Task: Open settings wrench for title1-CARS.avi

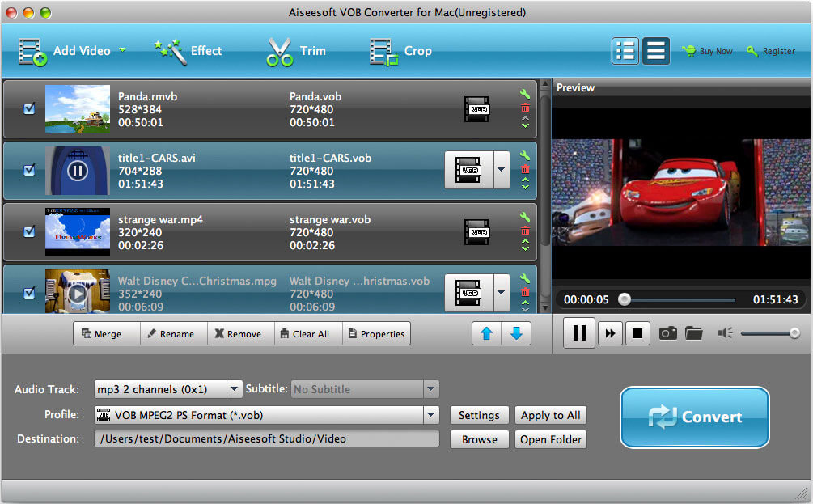Action: tap(525, 155)
